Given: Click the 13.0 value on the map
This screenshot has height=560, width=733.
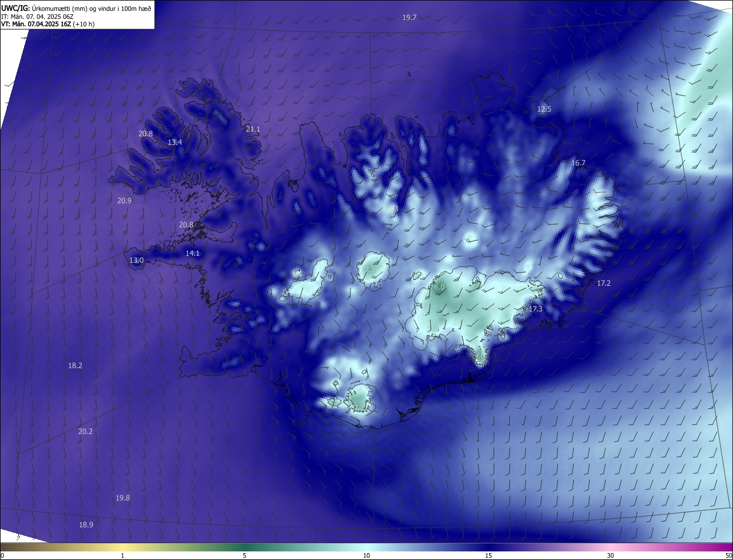Looking at the screenshot, I should (136, 261).
